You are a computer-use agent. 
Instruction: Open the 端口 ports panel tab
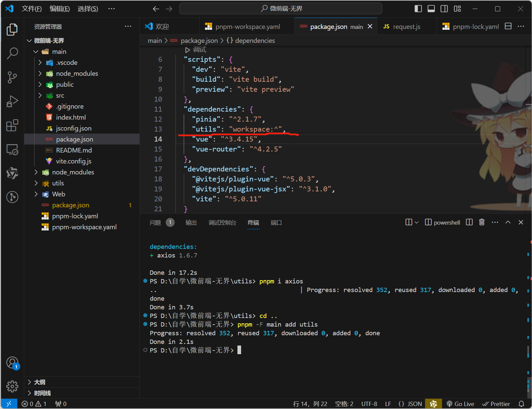276,222
